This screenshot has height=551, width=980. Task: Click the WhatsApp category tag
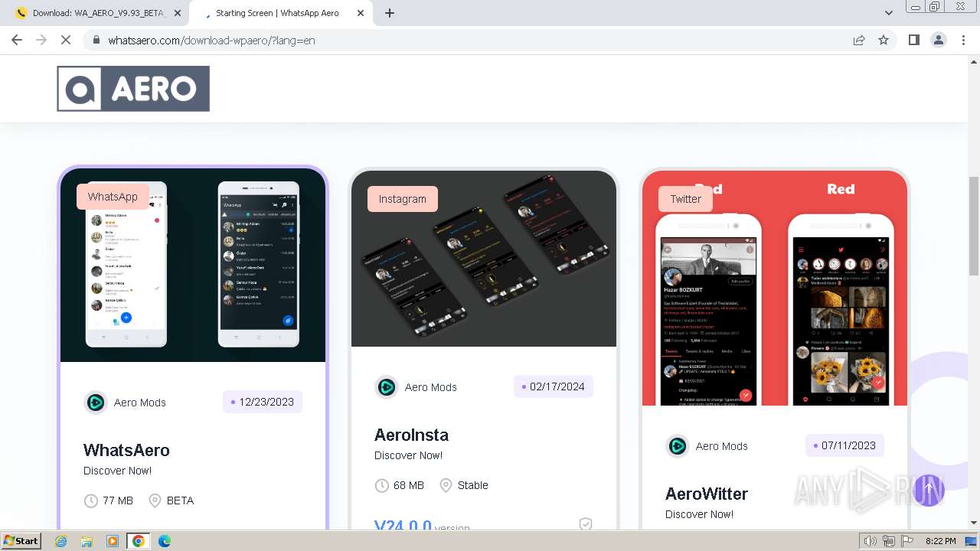(113, 197)
